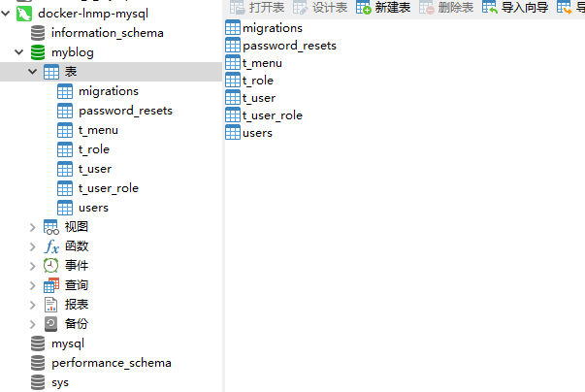Select docker-lnmp-mysql connection label

click(93, 14)
